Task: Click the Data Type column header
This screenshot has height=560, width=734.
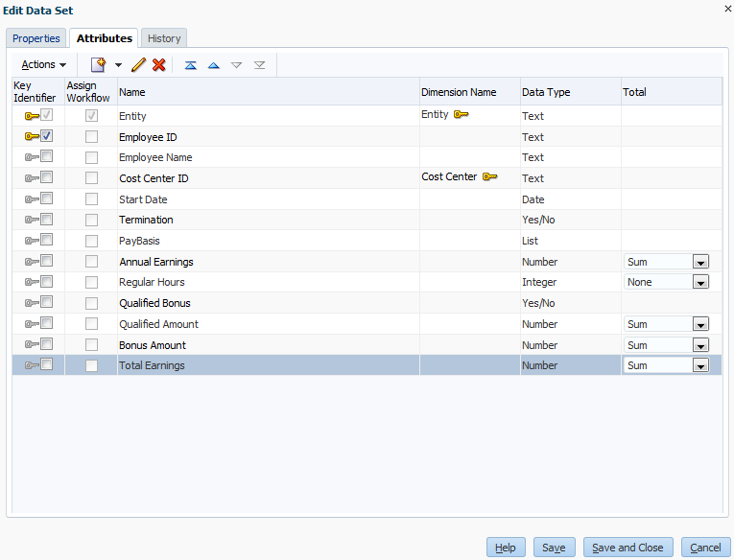Action: [x=571, y=92]
